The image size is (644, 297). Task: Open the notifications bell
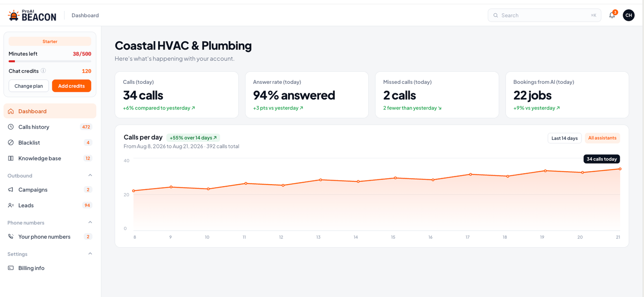click(x=612, y=15)
